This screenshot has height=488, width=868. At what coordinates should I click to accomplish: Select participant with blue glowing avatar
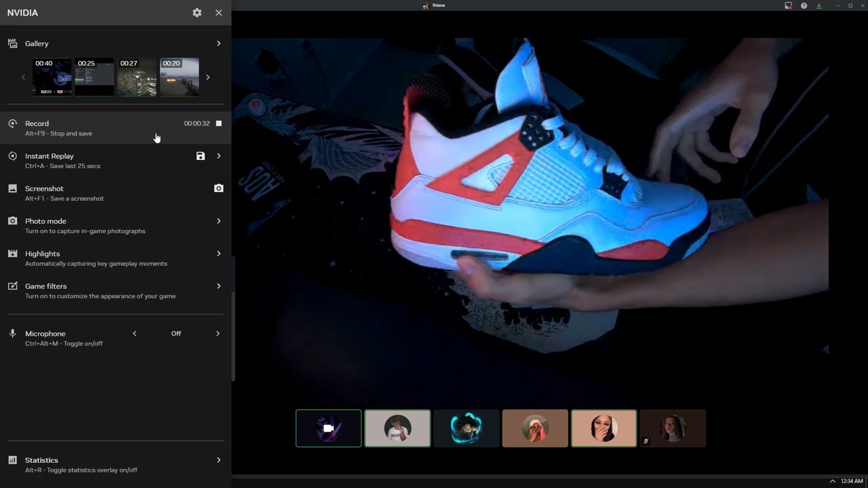pyautogui.click(x=466, y=428)
